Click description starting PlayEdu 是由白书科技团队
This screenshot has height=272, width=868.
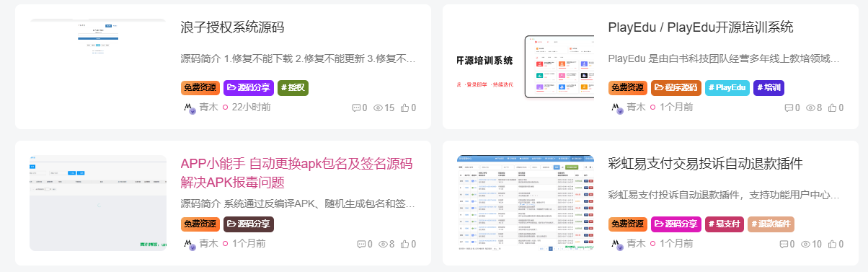[x=725, y=58]
